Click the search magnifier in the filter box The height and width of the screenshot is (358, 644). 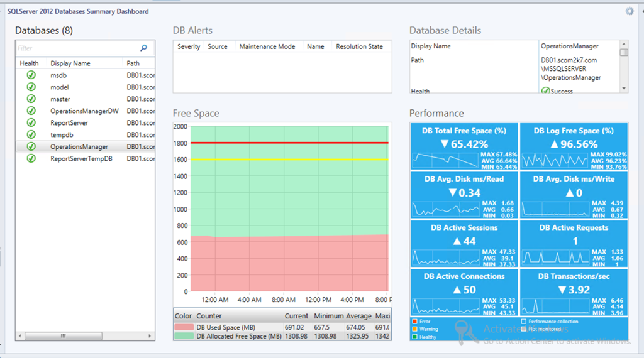point(143,48)
